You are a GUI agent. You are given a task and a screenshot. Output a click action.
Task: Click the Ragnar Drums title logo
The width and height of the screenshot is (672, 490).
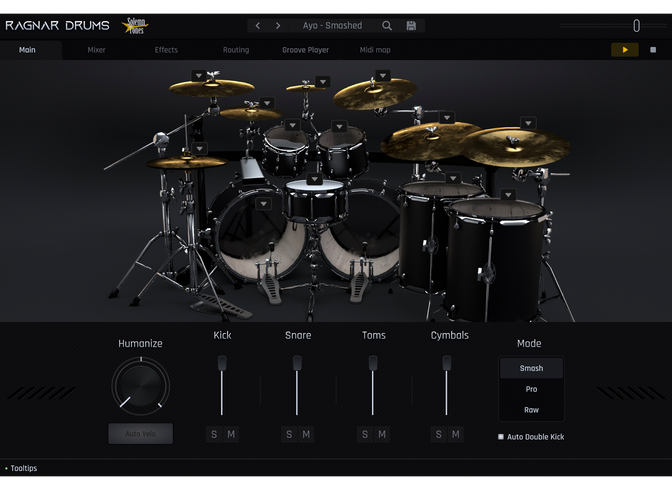tap(57, 26)
